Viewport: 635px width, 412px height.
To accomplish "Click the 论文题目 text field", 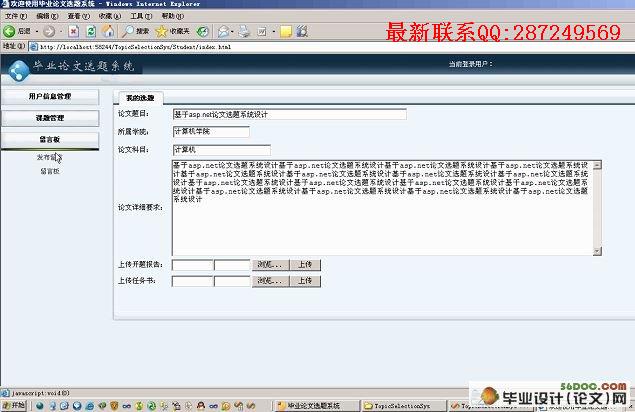I will tap(290, 115).
